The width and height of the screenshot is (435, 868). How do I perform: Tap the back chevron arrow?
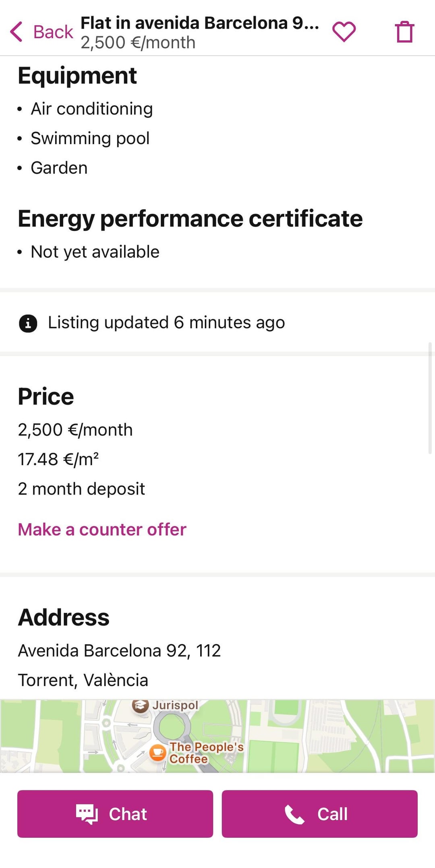coord(16,32)
